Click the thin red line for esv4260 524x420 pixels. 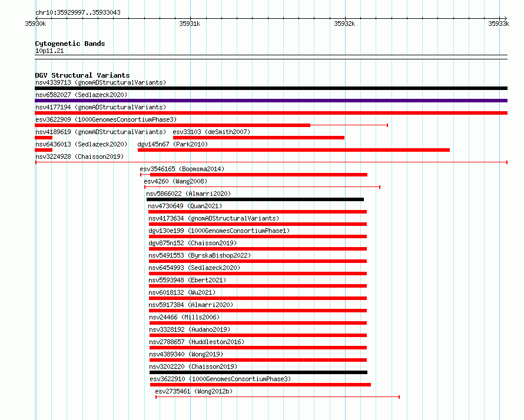(x=263, y=187)
